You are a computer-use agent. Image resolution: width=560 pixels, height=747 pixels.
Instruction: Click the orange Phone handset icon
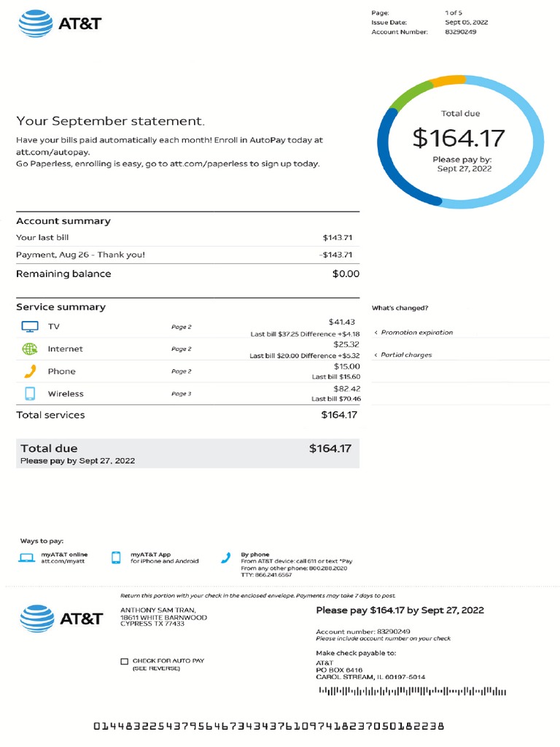coord(29,371)
